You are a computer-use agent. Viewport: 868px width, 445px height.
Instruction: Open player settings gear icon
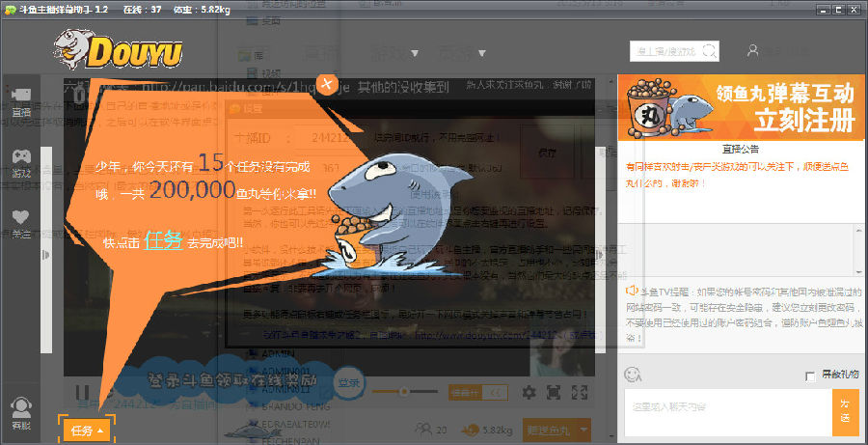(x=529, y=393)
